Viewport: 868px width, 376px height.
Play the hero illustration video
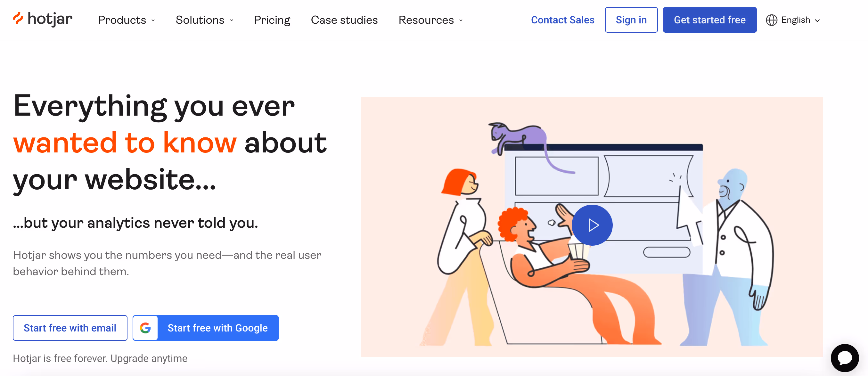[x=592, y=225]
